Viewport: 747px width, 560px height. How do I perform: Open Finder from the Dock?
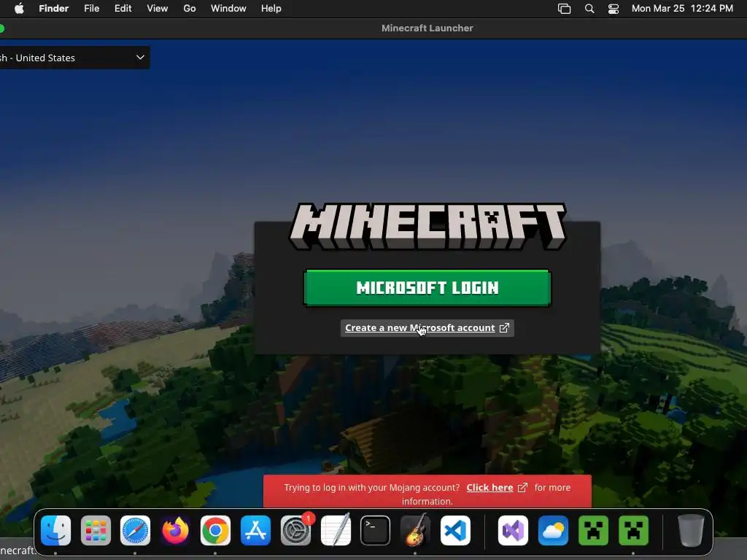coord(55,530)
